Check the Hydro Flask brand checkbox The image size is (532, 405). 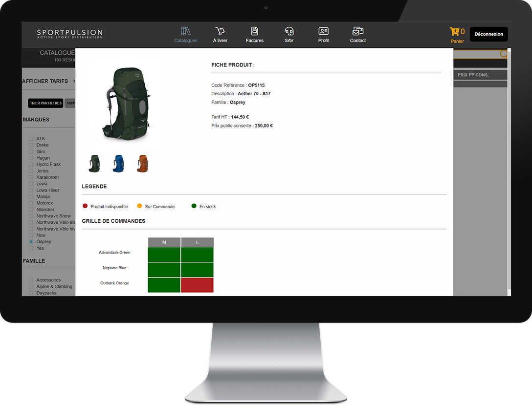(31, 164)
